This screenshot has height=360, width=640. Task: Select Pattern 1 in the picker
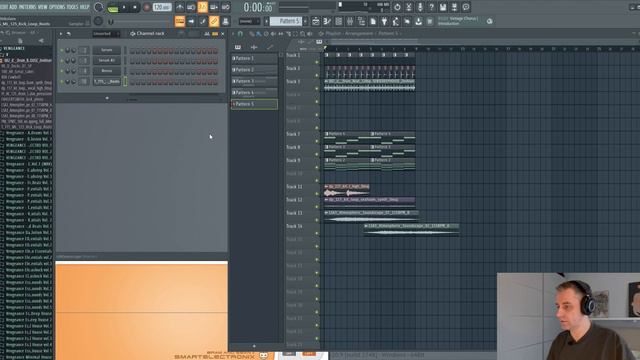point(254,58)
